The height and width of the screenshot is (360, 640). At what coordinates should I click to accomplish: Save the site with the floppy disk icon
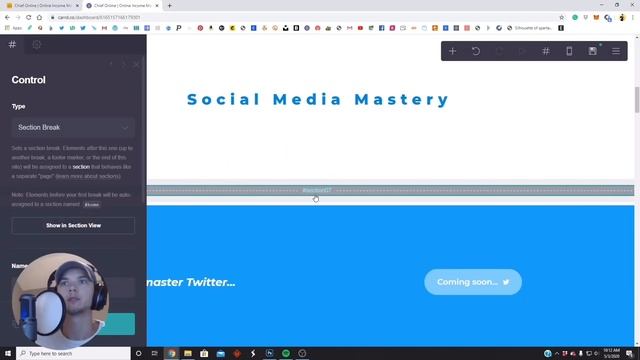pos(593,51)
